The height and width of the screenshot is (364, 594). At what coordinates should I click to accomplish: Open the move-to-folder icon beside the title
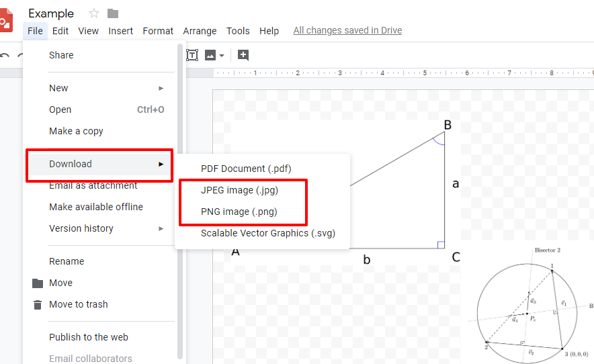113,13
